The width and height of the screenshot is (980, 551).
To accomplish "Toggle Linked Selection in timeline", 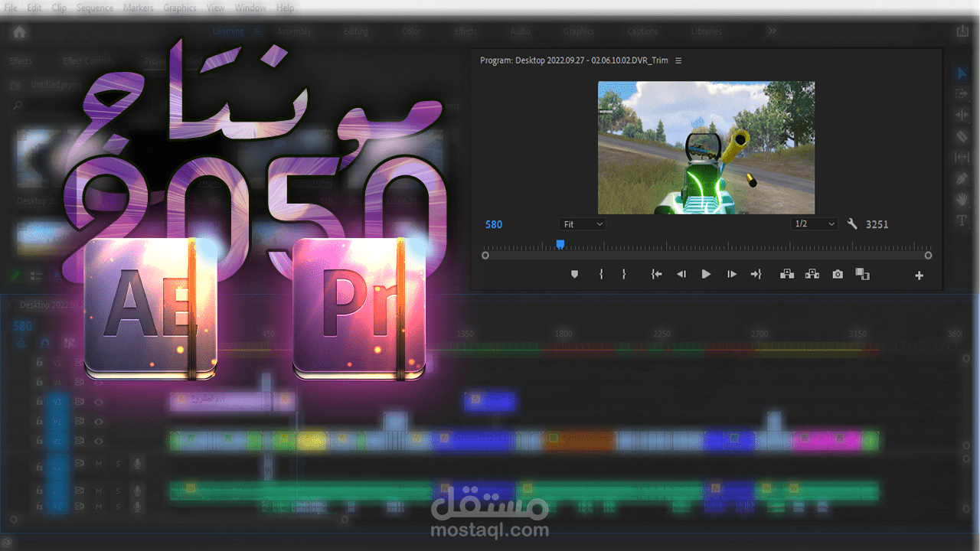I will click(69, 343).
